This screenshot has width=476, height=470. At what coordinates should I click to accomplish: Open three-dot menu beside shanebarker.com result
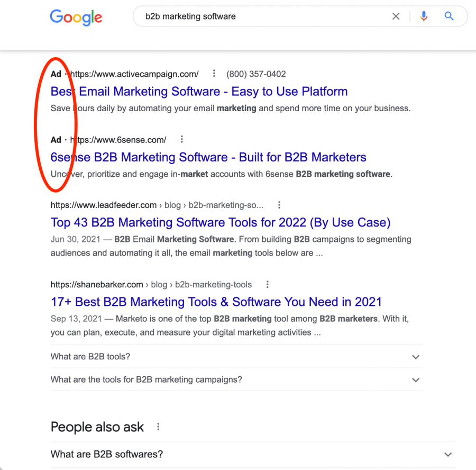click(x=268, y=284)
